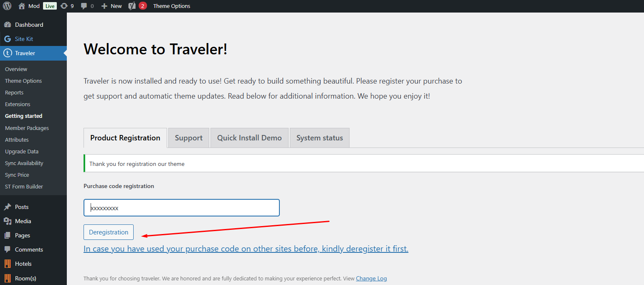644x285 pixels.
Task: Click the Comments sidebar bubble icon
Action: 8,249
